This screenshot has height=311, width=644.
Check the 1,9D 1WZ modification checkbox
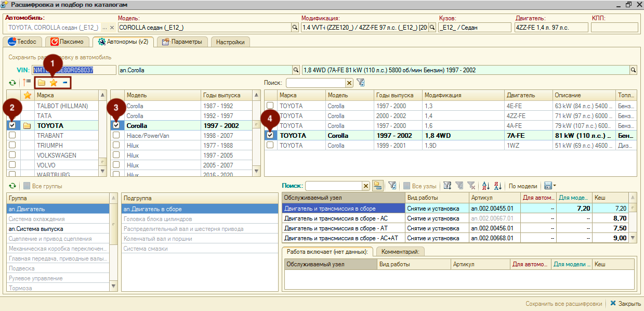click(270, 146)
